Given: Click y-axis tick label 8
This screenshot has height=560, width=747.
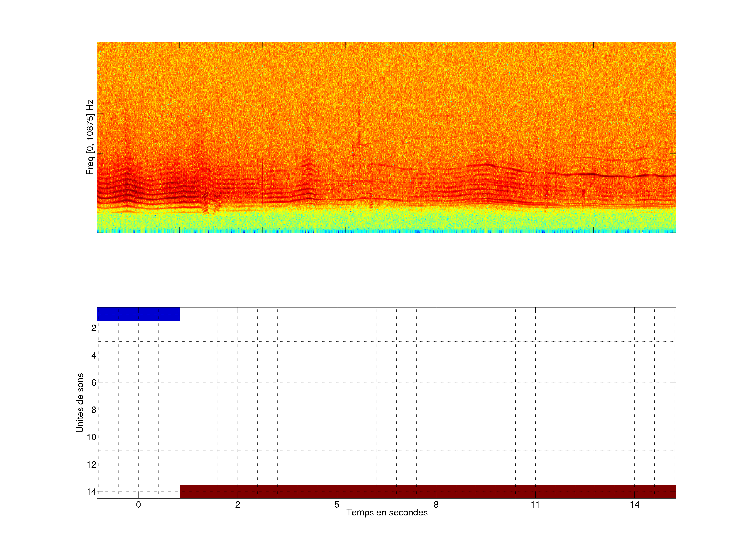Looking at the screenshot, I should click(94, 410).
